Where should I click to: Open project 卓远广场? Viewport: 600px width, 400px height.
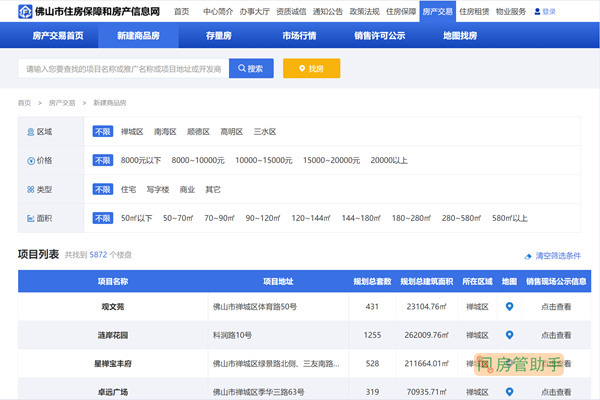click(x=113, y=392)
